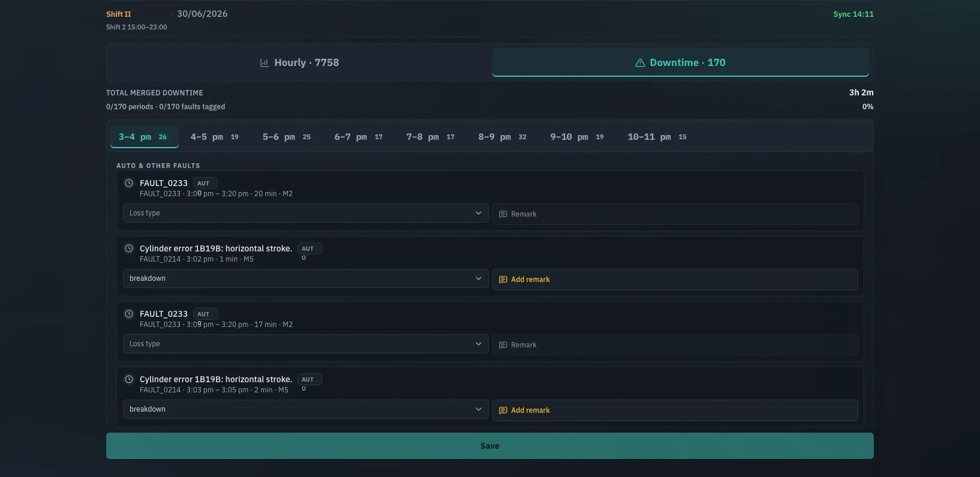The width and height of the screenshot is (980, 477).
Task: Click the 0% tagged percentage
Action: (x=868, y=107)
